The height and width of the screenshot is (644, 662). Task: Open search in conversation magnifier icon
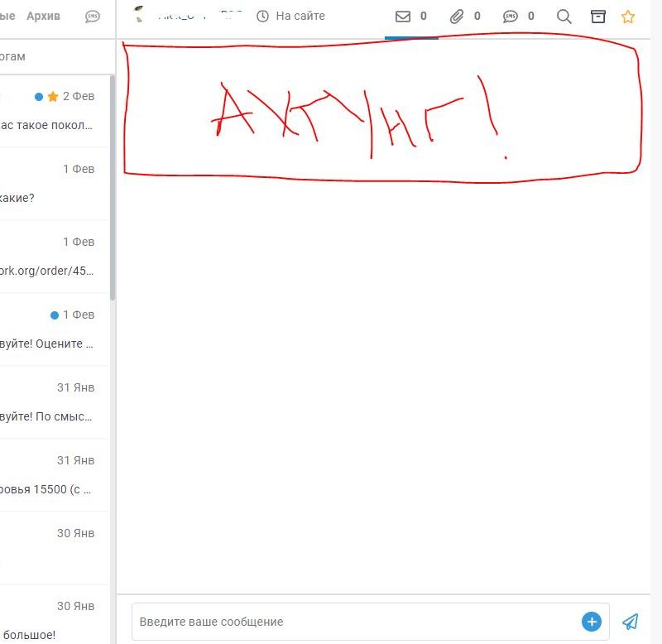click(x=564, y=17)
